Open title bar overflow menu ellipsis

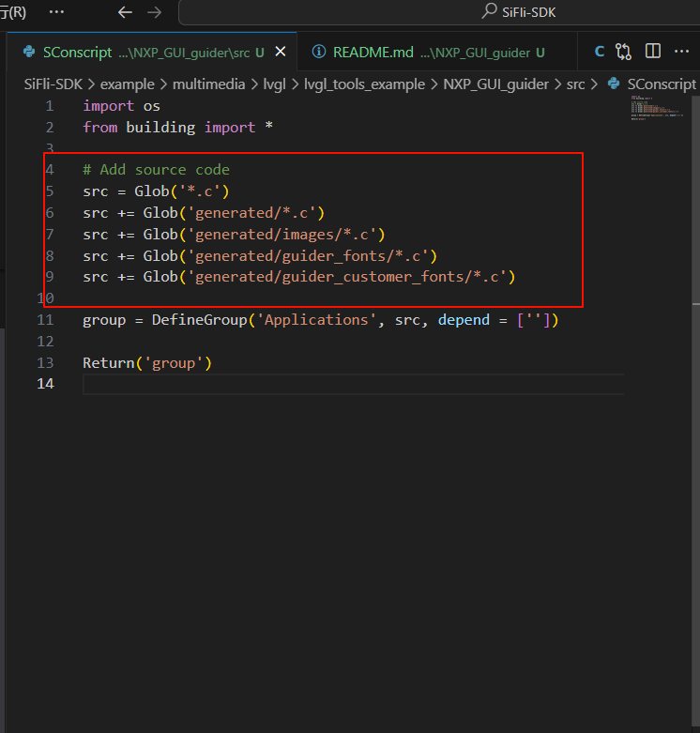click(56, 12)
